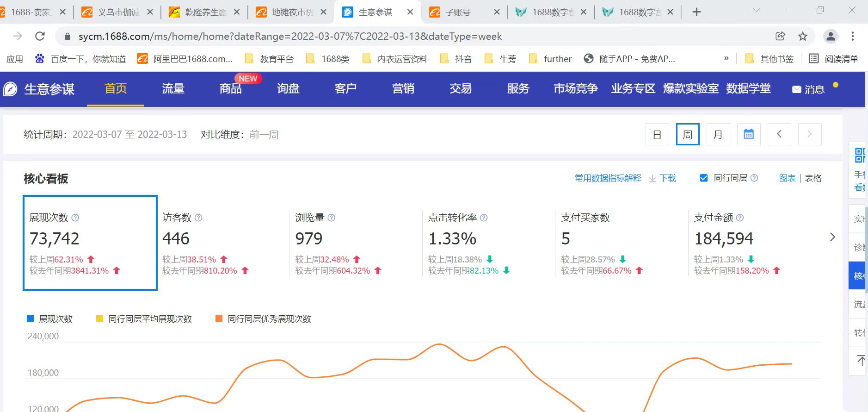The image size is (868, 412).
Task: Click the QR code icon on sidebar
Action: pyautogui.click(x=859, y=156)
